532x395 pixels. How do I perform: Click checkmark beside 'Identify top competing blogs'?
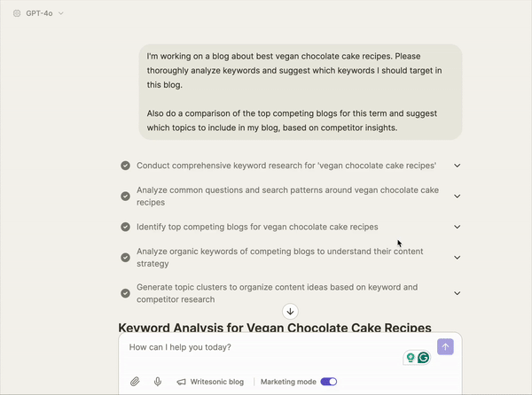point(126,227)
